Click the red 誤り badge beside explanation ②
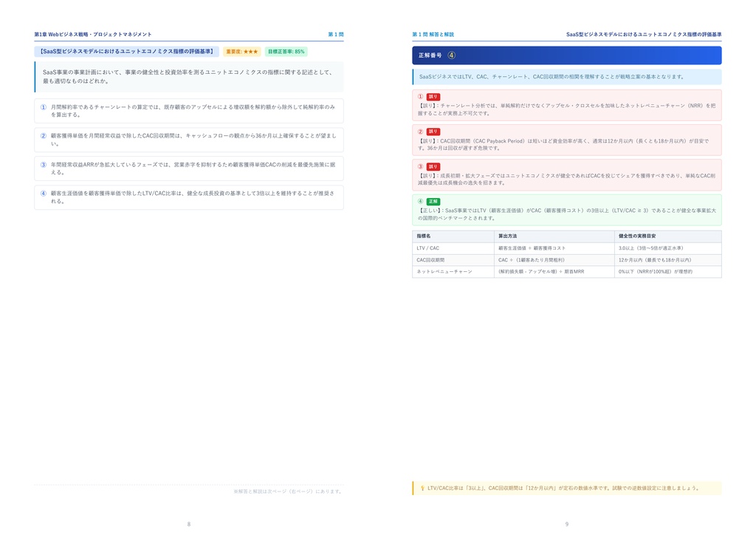The image size is (756, 535). pyautogui.click(x=433, y=132)
